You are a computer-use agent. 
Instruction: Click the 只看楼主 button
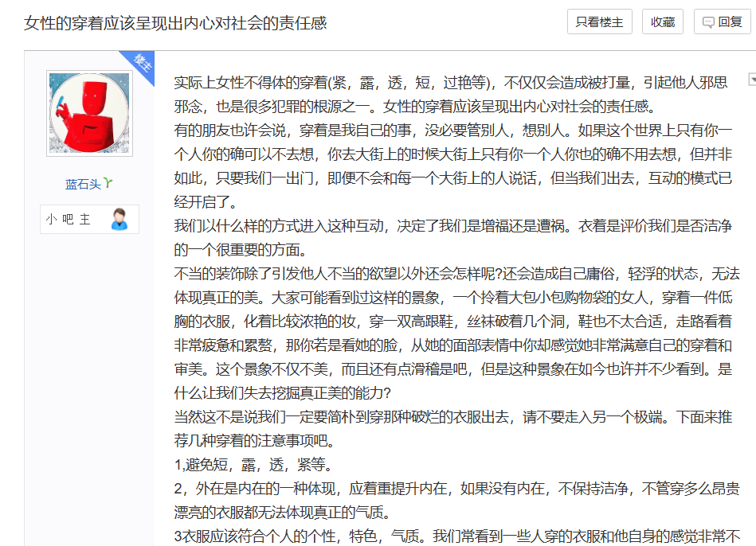[x=600, y=22]
